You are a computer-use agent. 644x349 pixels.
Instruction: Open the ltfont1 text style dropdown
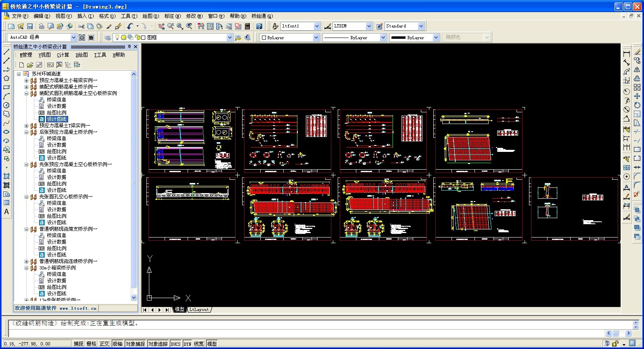pos(317,26)
